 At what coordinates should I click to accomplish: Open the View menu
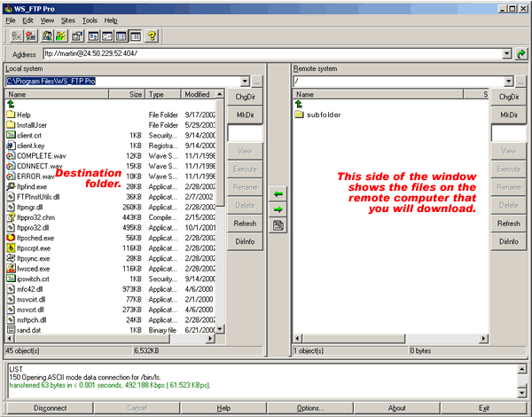pyautogui.click(x=47, y=20)
